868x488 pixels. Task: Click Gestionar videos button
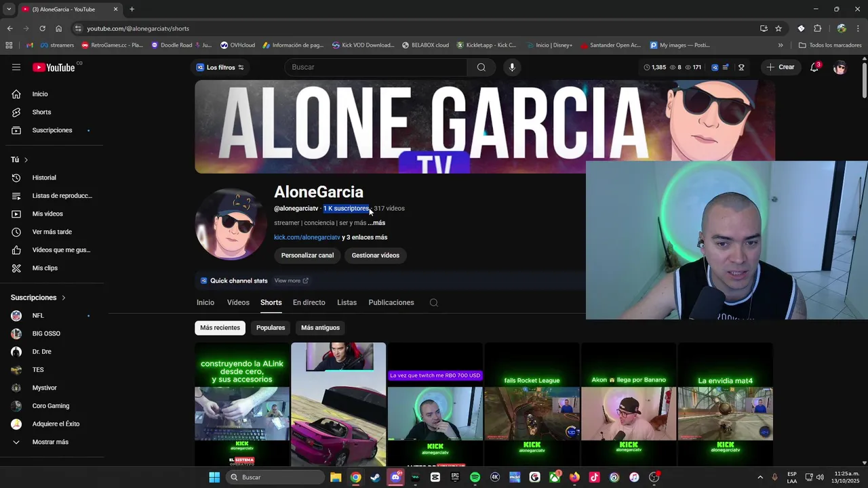(x=375, y=256)
